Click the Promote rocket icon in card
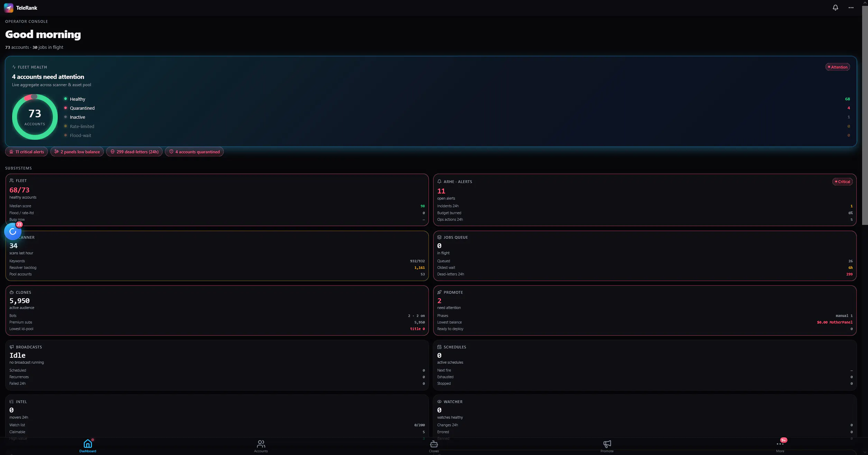The image size is (868, 455). [440, 292]
